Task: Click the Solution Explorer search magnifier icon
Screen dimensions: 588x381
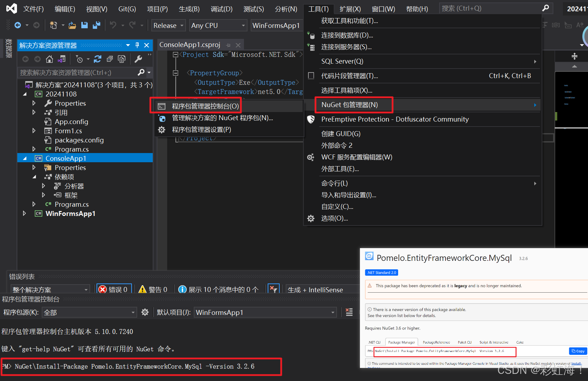Action: pos(141,72)
